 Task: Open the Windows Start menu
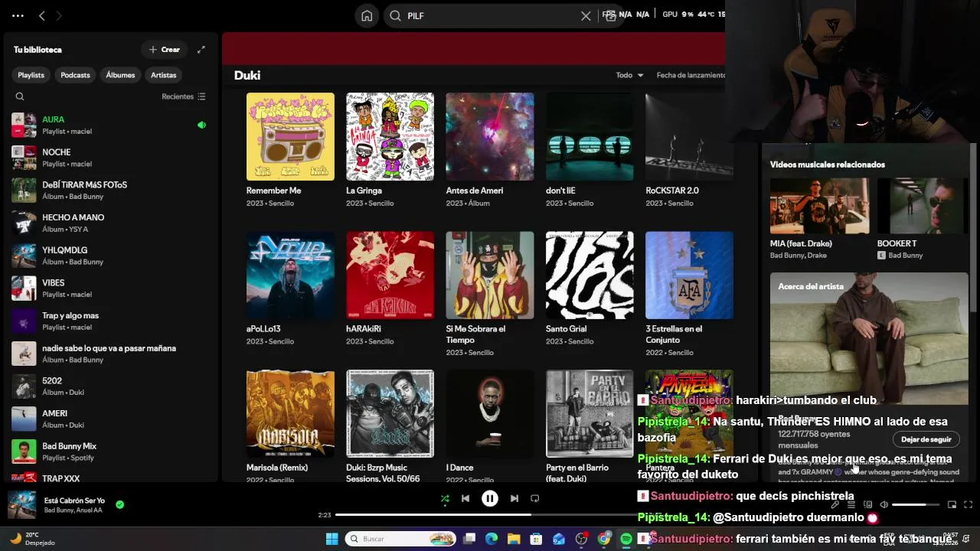point(332,539)
